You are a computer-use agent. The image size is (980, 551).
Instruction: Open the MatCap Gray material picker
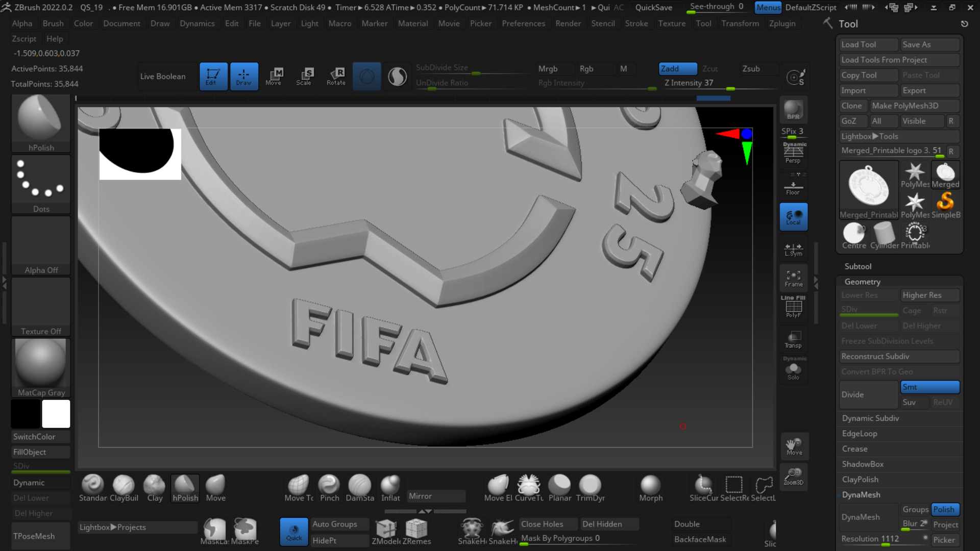[41, 368]
